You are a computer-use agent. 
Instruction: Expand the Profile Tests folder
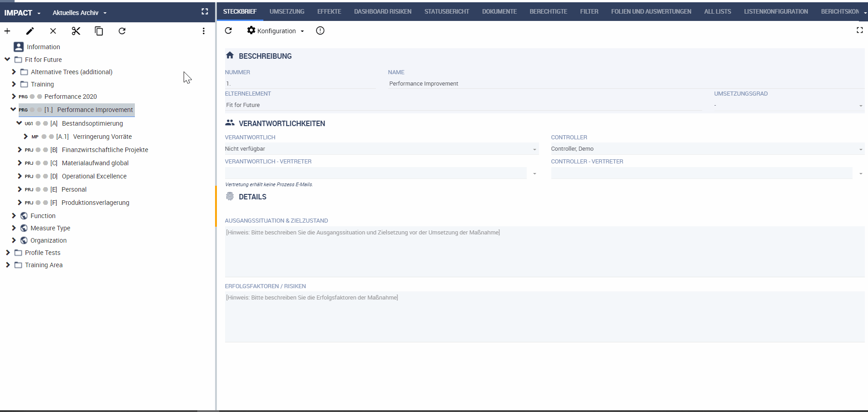(8, 252)
